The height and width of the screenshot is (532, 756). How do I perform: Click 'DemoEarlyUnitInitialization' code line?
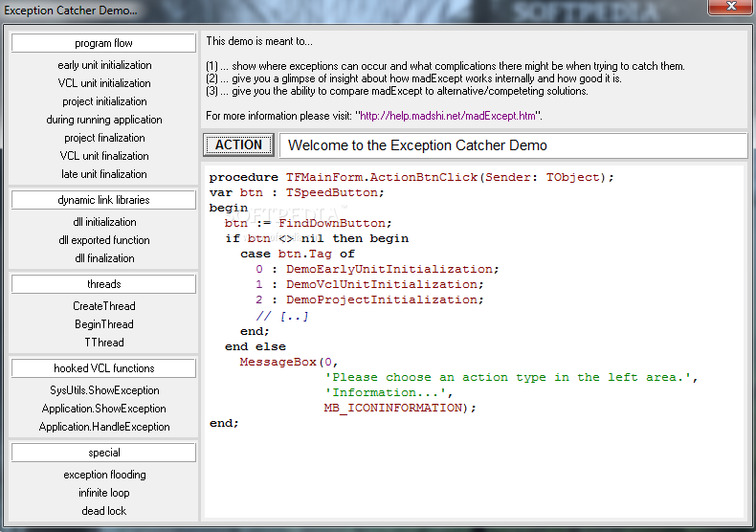(x=377, y=269)
